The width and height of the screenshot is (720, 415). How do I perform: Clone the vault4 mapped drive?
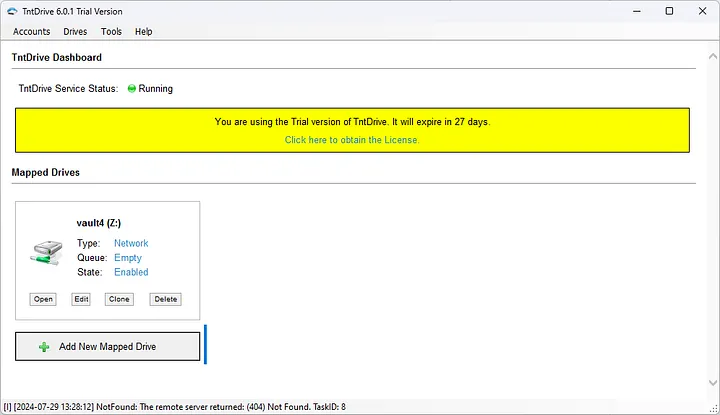pos(119,299)
